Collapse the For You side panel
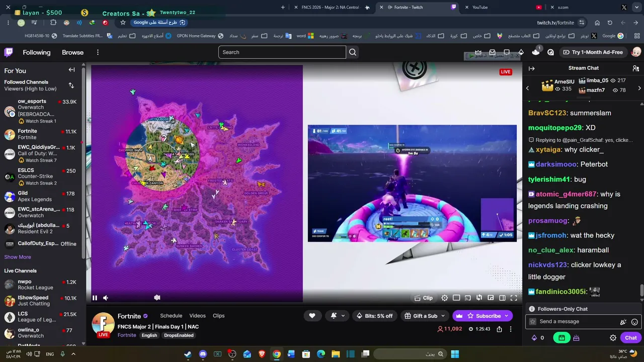 [x=71, y=70]
